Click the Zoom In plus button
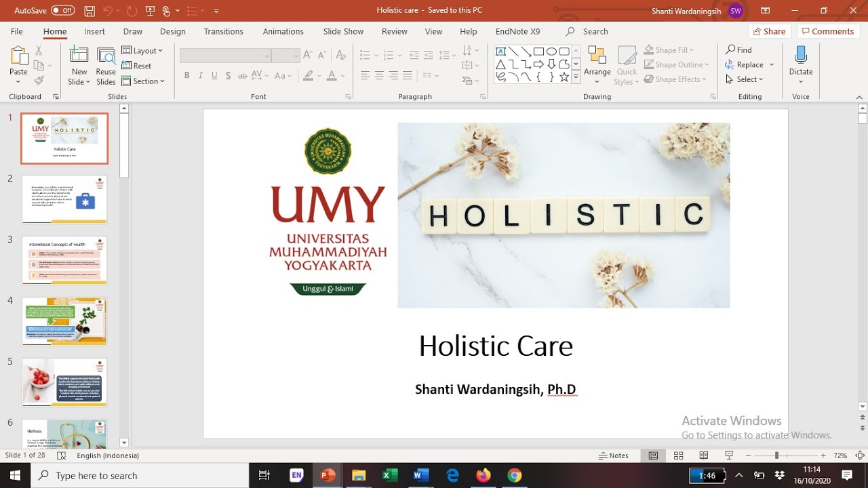This screenshot has width=868, height=488. click(823, 455)
